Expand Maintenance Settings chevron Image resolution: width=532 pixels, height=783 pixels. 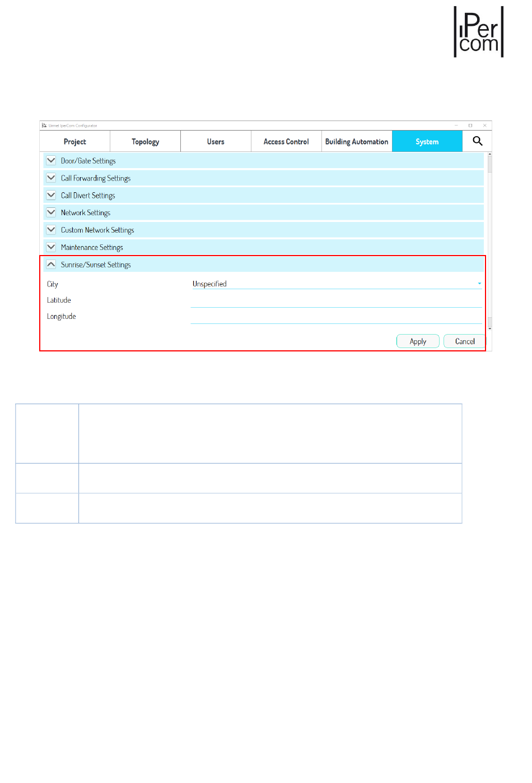(51, 247)
